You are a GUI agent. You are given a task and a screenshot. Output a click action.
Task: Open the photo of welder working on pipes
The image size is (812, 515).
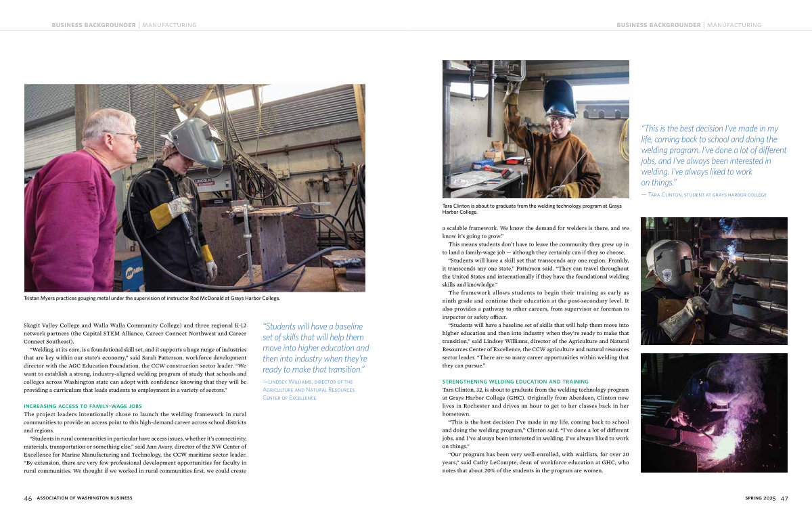click(x=714, y=281)
